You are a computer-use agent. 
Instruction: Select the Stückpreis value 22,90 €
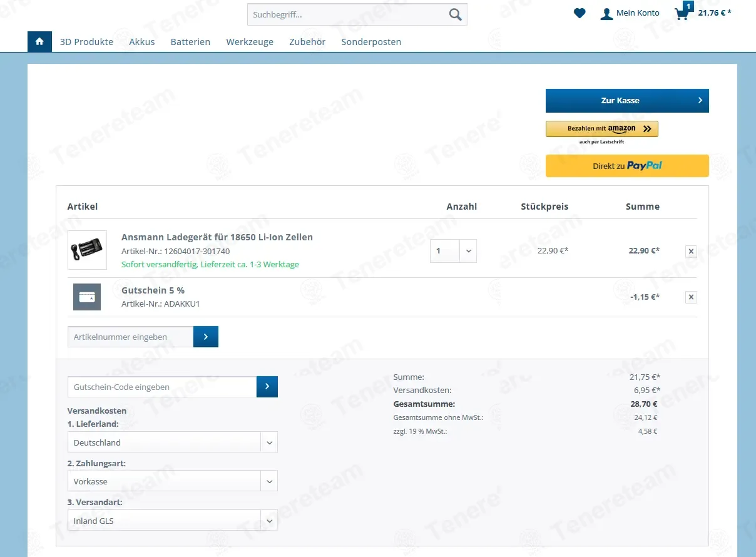click(x=553, y=250)
